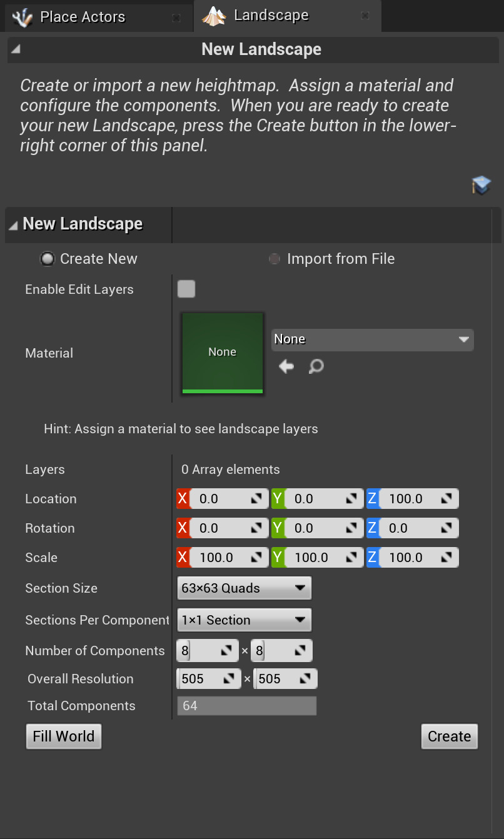Open the Material None dropdown
The image size is (504, 839).
point(371,339)
